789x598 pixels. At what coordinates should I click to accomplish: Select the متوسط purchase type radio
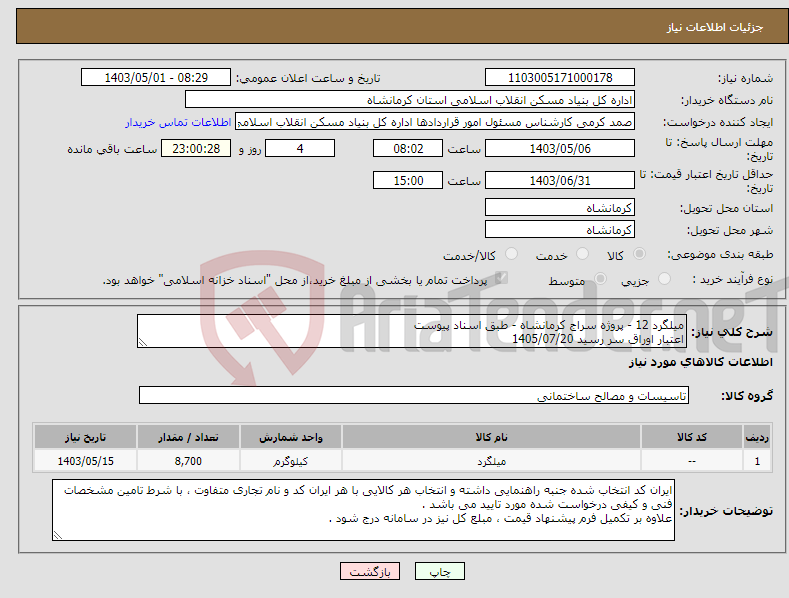600,279
